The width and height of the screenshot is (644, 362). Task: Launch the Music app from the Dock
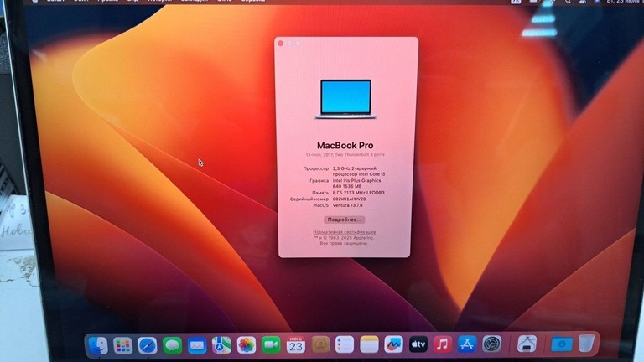point(443,344)
